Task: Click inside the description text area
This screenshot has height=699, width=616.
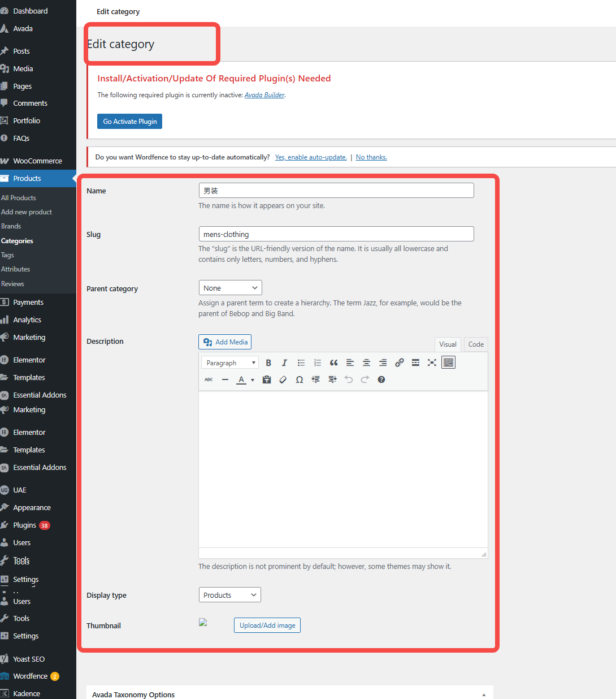Action: coord(343,469)
